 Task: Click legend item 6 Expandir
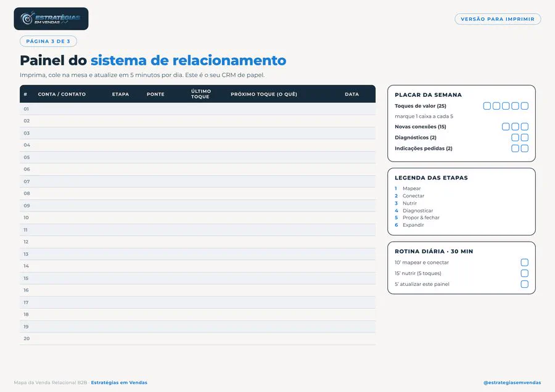tap(409, 225)
